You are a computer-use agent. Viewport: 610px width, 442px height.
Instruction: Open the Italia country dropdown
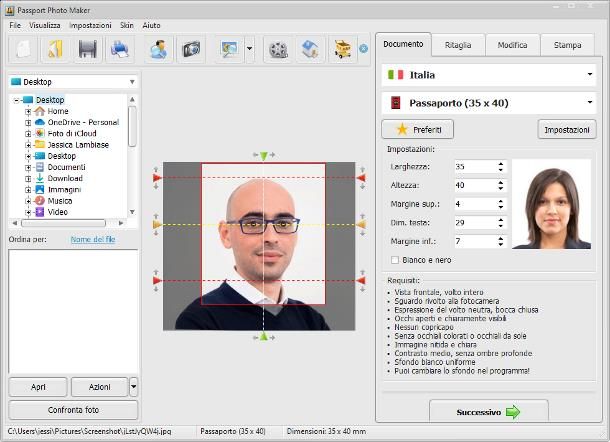(489, 75)
